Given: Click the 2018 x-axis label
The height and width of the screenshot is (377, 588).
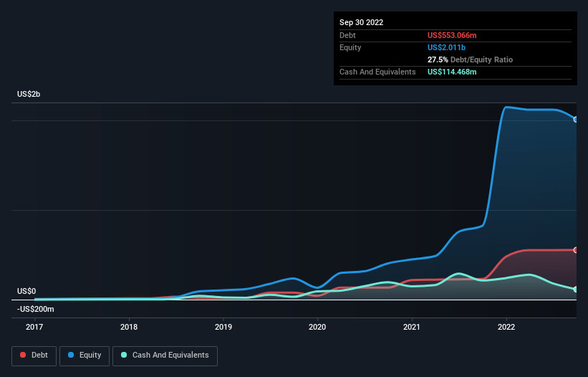Looking at the screenshot, I should pos(129,327).
